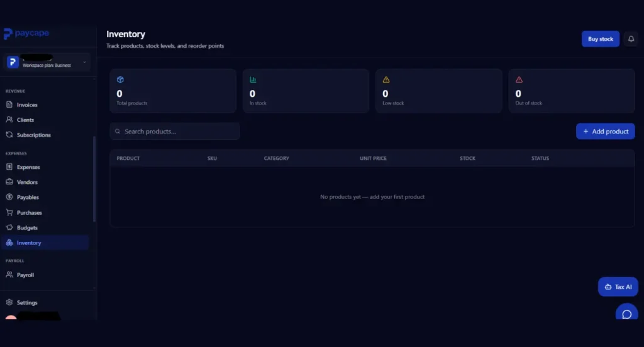
Task: Open Settings
Action: 27,302
